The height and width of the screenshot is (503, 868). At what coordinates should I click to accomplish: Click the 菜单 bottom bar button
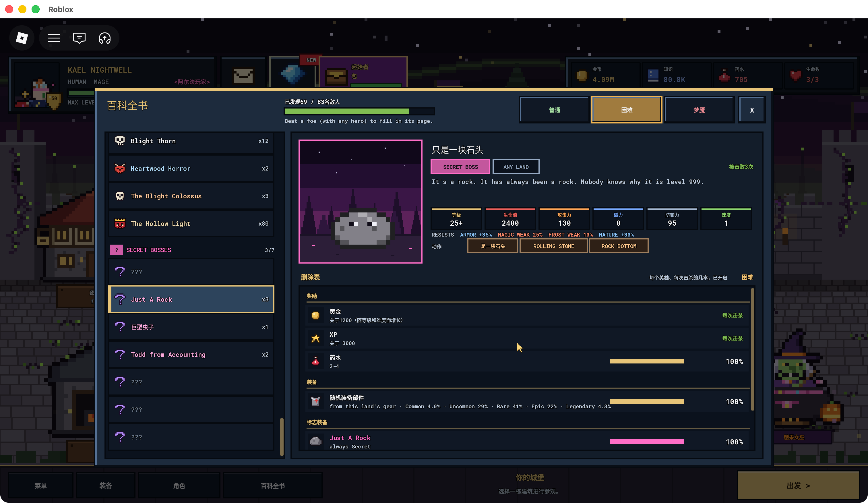tap(41, 485)
